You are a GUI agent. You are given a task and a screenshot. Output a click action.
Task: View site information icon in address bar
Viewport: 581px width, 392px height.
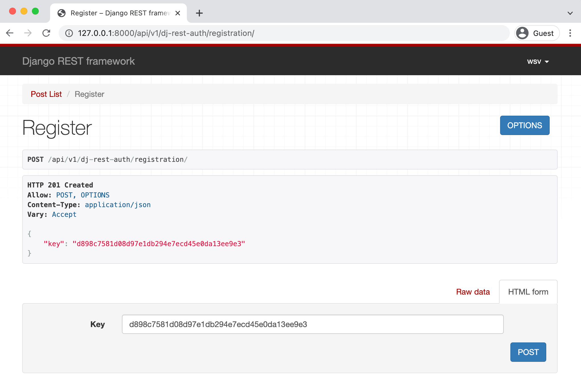click(x=69, y=33)
